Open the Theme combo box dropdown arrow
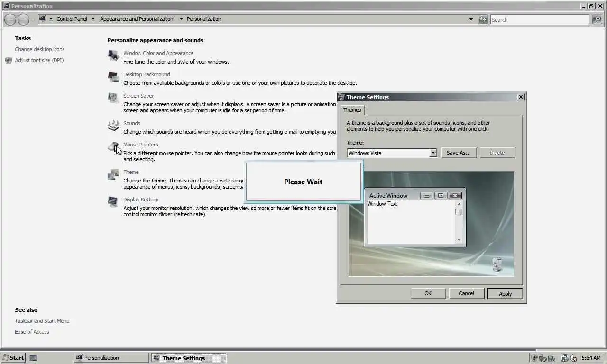This screenshot has width=607, height=364. pyautogui.click(x=433, y=153)
